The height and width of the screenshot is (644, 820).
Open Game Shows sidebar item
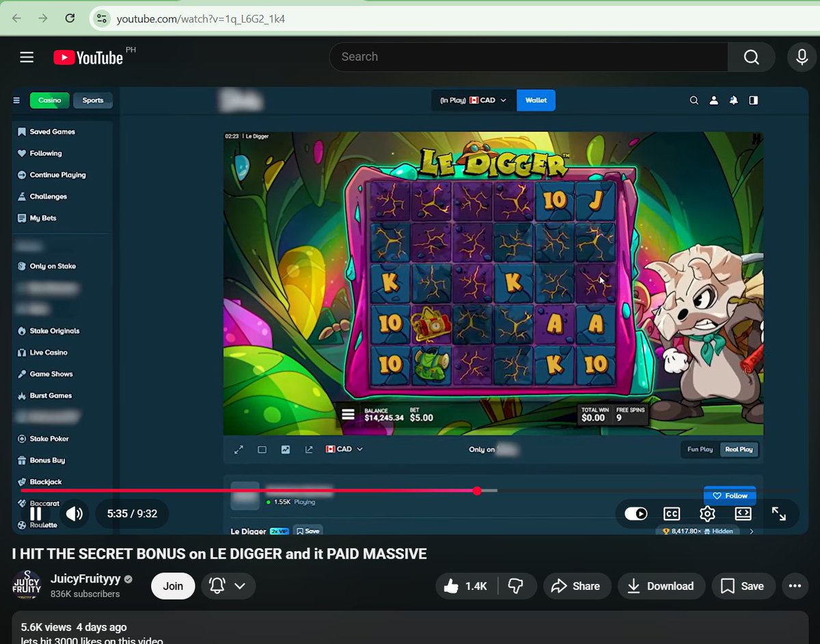[x=45, y=374]
